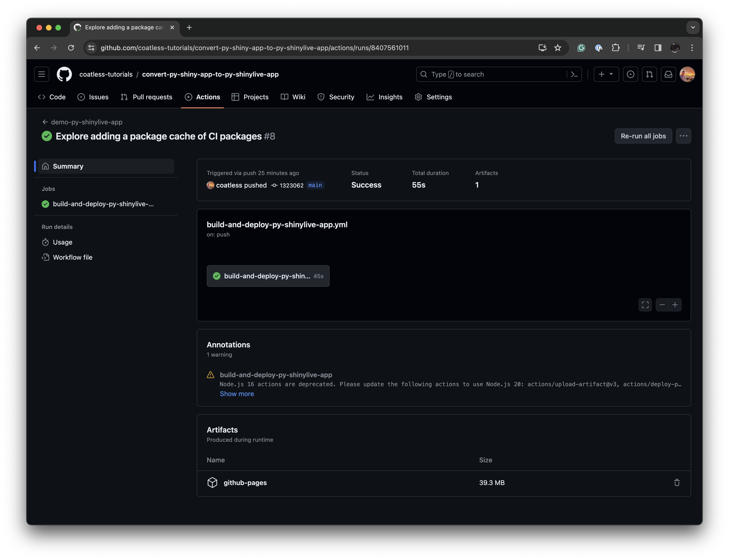Bookmark this page with star icon
Image resolution: width=729 pixels, height=560 pixels.
(x=558, y=48)
